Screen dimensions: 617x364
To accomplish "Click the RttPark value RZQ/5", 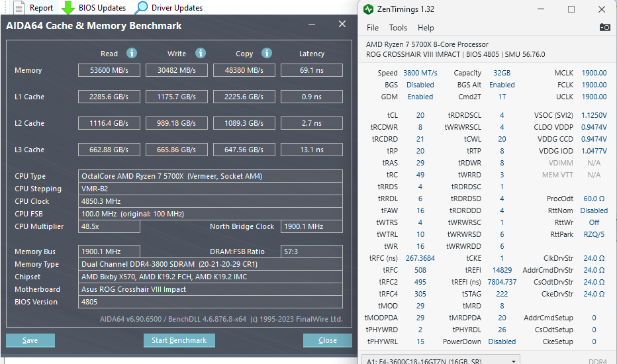I will 594,234.
